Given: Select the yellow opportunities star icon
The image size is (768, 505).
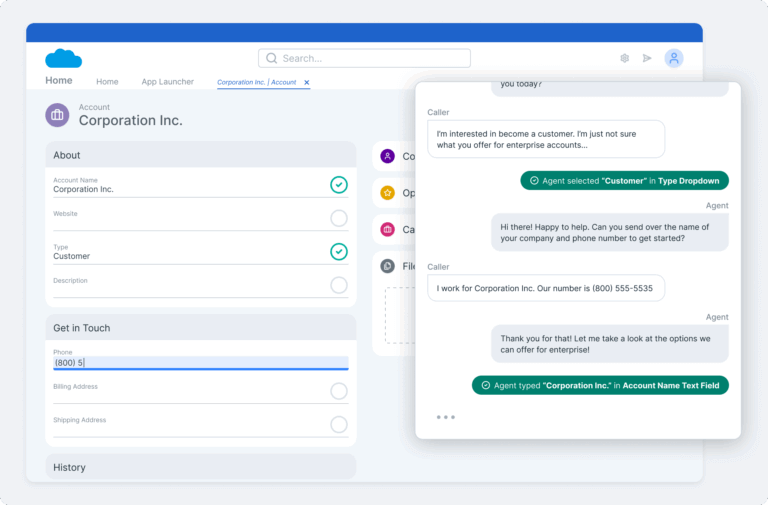Looking at the screenshot, I should [387, 193].
